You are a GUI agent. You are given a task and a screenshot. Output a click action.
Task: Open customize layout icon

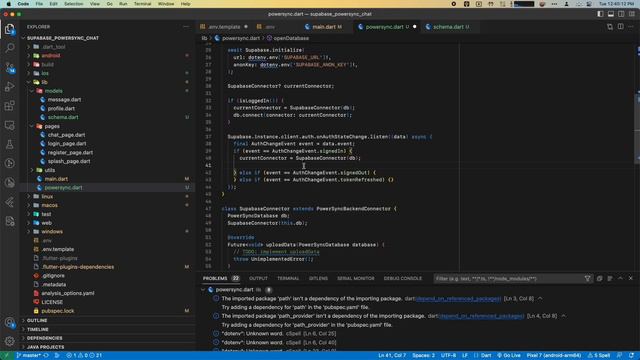click(x=632, y=14)
